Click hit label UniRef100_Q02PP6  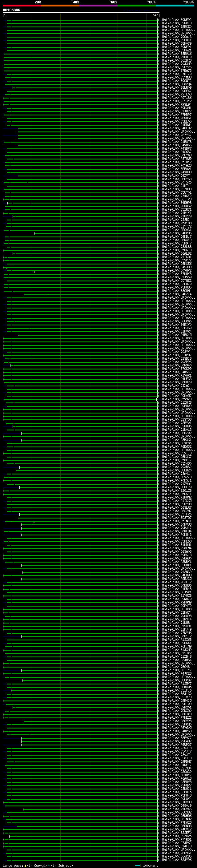177,362
